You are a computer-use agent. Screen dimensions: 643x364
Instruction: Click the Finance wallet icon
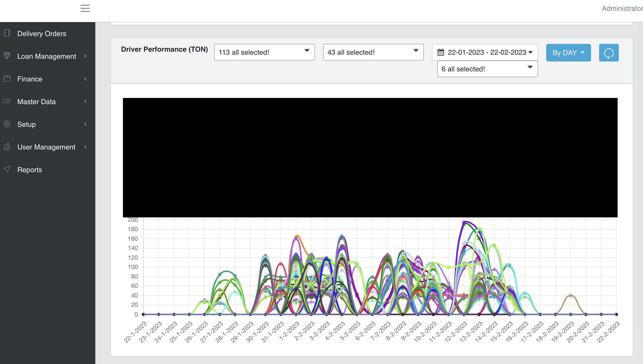(x=7, y=79)
